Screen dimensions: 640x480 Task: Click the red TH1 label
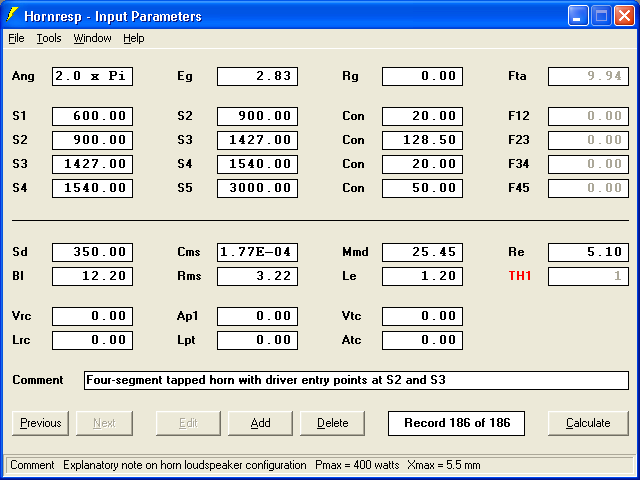(520, 276)
